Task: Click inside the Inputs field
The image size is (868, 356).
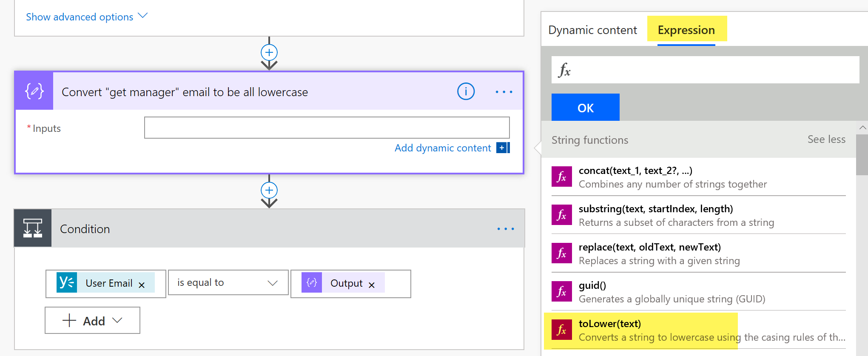Action: pyautogui.click(x=327, y=128)
